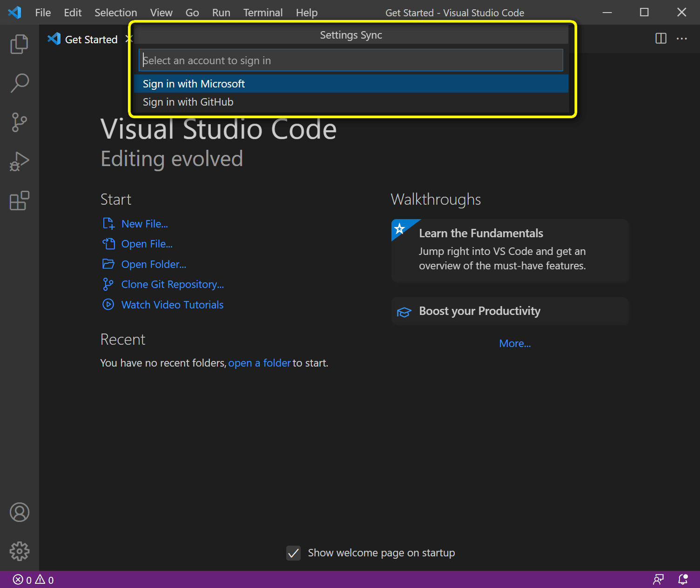This screenshot has height=588, width=700.
Task: Click the Open Folder... link
Action: coord(154,264)
